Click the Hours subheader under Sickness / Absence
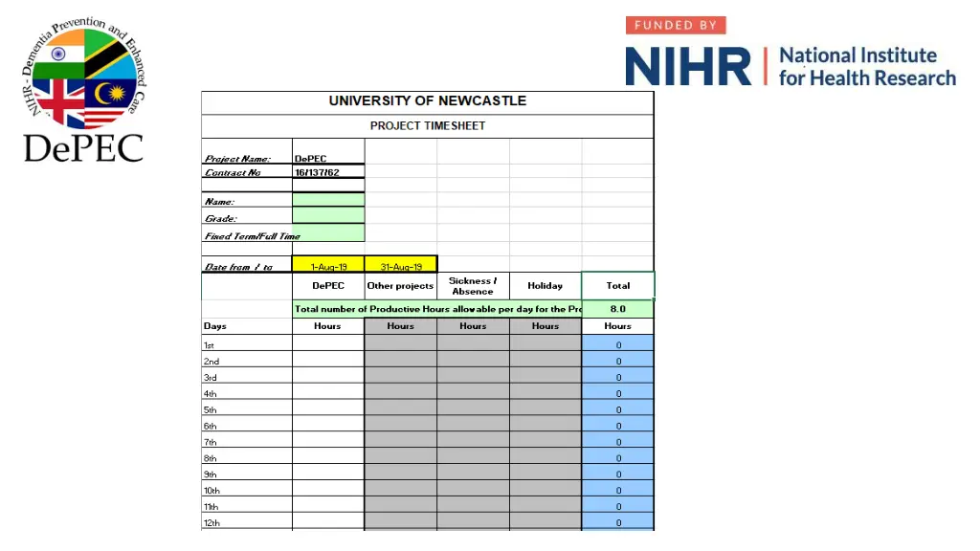980x551 pixels. tap(473, 326)
